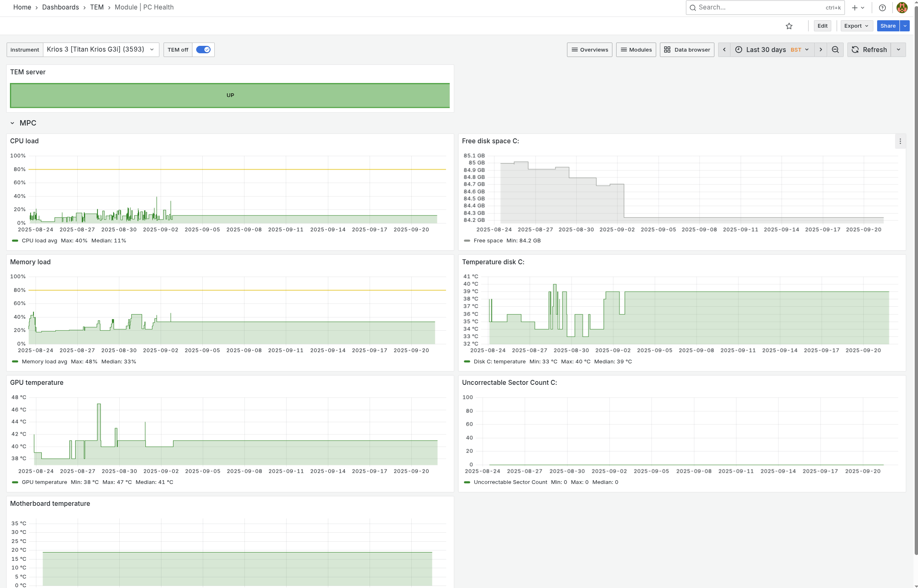The height and width of the screenshot is (588, 918).
Task: Click the Free disk space C: title
Action: (x=490, y=141)
